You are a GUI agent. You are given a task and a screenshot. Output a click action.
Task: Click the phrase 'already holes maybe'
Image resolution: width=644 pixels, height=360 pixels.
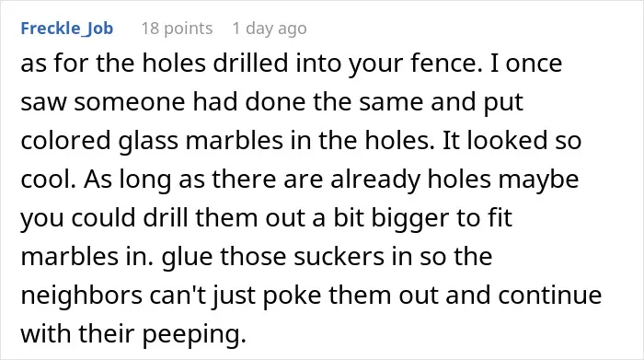[454, 180]
